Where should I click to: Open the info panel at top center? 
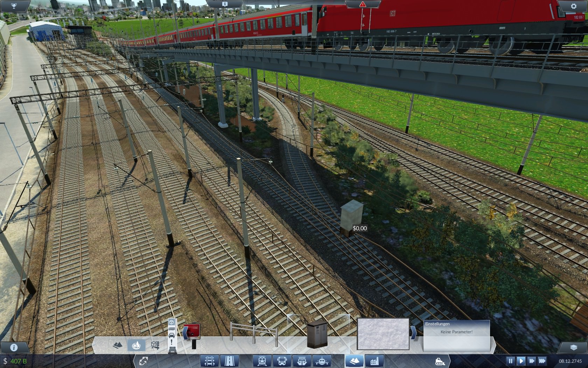tap(225, 4)
